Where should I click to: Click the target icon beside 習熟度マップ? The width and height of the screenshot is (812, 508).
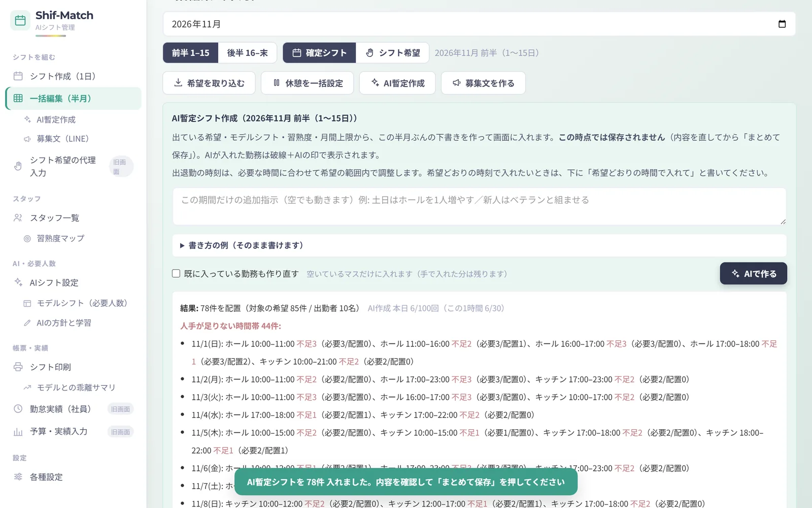(27, 239)
